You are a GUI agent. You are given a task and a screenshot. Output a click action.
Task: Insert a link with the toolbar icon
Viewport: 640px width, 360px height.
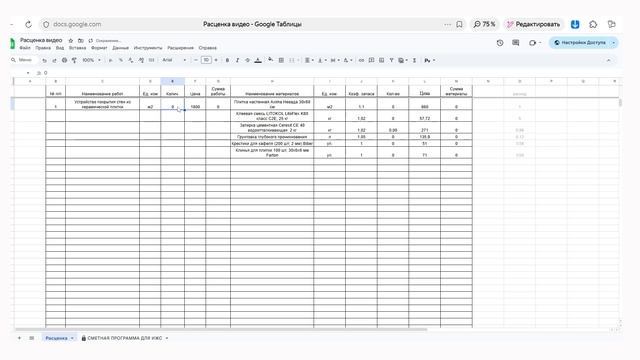click(361, 60)
